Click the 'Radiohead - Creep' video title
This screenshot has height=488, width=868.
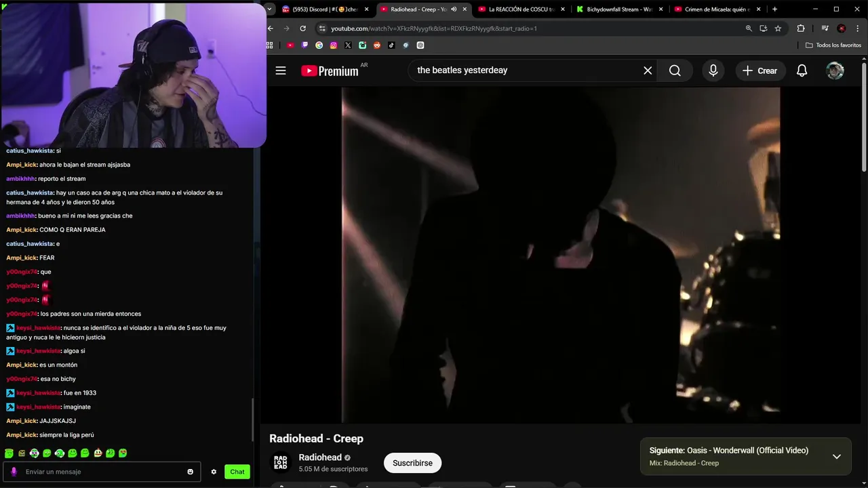pyautogui.click(x=316, y=439)
